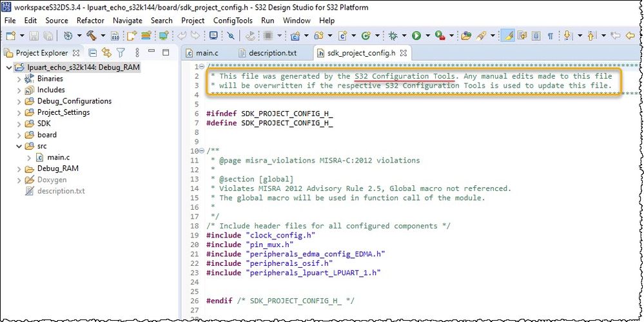Open the Project menu

click(x=193, y=21)
